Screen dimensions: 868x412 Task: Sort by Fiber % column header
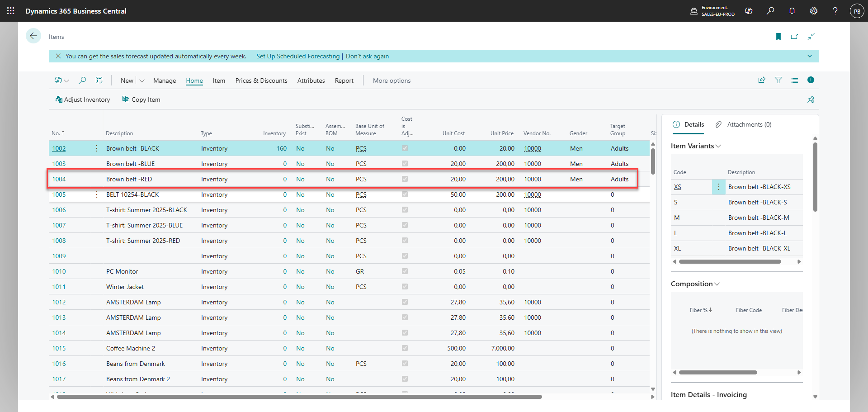point(701,310)
